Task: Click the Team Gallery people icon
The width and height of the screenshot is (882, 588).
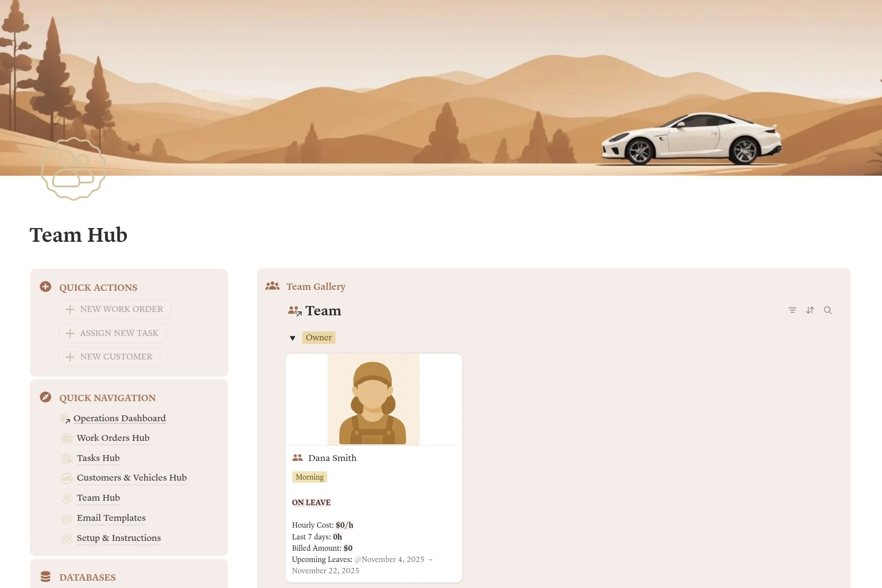Action: pyautogui.click(x=272, y=286)
